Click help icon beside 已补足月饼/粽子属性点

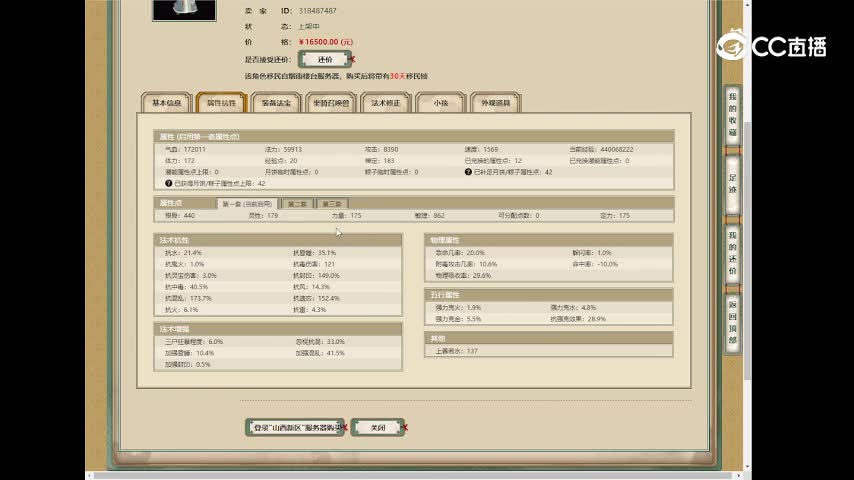(468, 172)
